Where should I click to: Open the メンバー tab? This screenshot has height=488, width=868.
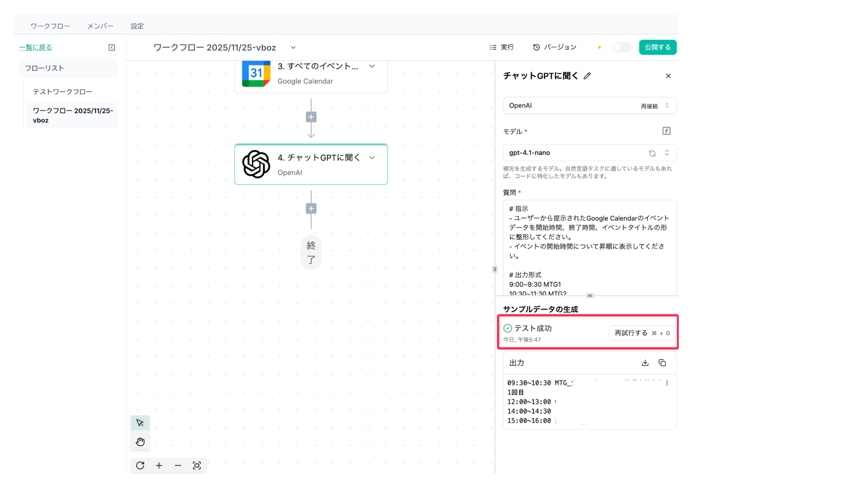point(100,26)
